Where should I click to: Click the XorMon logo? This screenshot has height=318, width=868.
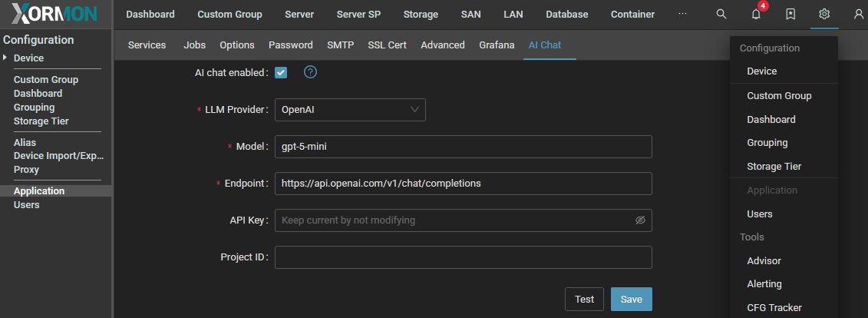(54, 14)
